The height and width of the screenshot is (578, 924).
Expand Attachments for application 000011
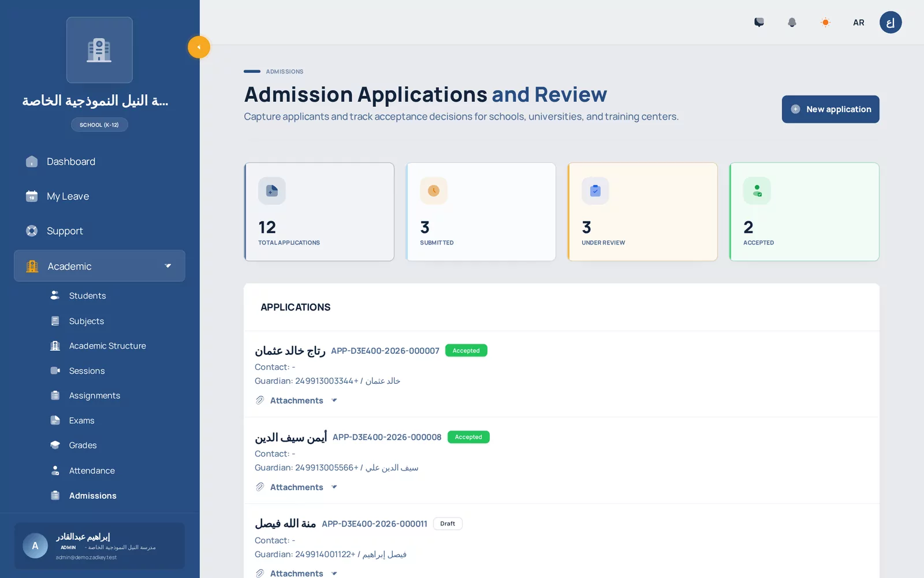coord(296,573)
